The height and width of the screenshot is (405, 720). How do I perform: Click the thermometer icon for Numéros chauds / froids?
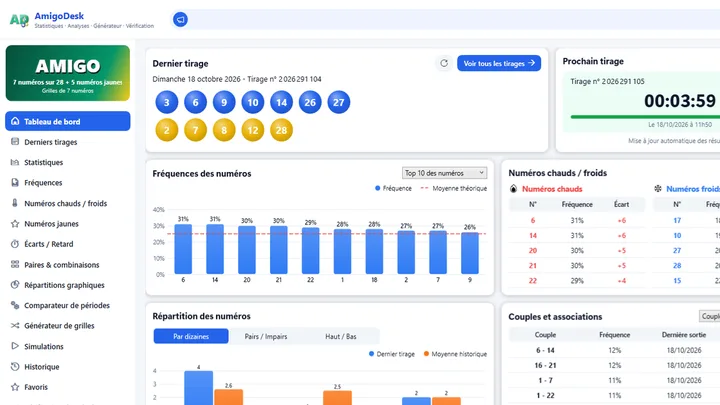15,203
